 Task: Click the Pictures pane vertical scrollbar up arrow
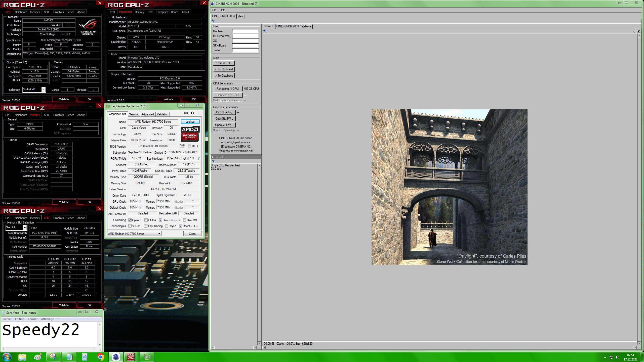click(x=639, y=36)
